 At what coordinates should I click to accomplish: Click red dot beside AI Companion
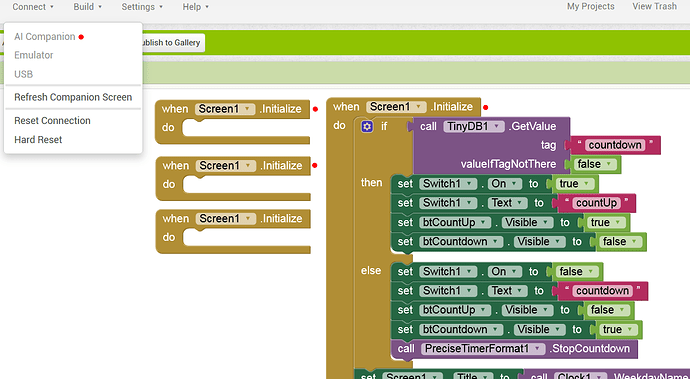tap(81, 37)
